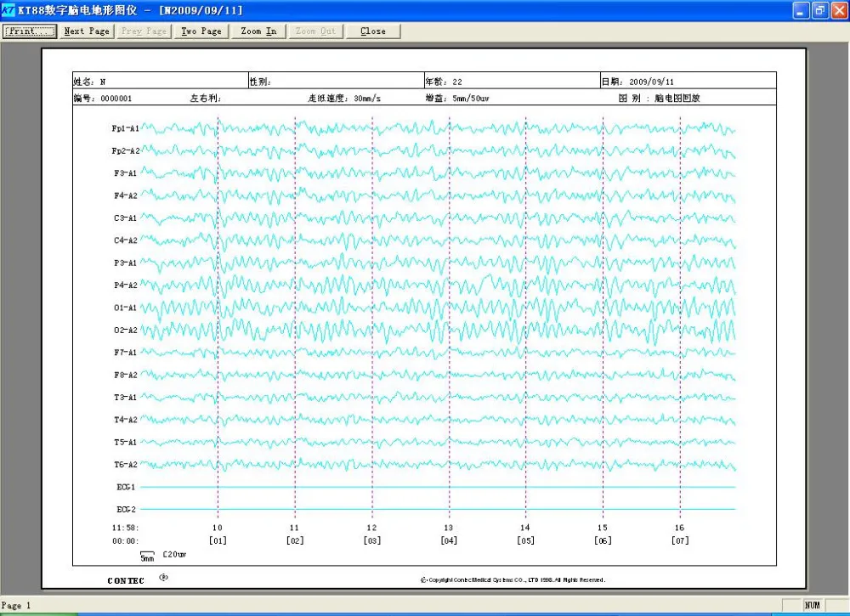
Task: Click the T6-A2 channel label
Action: (125, 465)
